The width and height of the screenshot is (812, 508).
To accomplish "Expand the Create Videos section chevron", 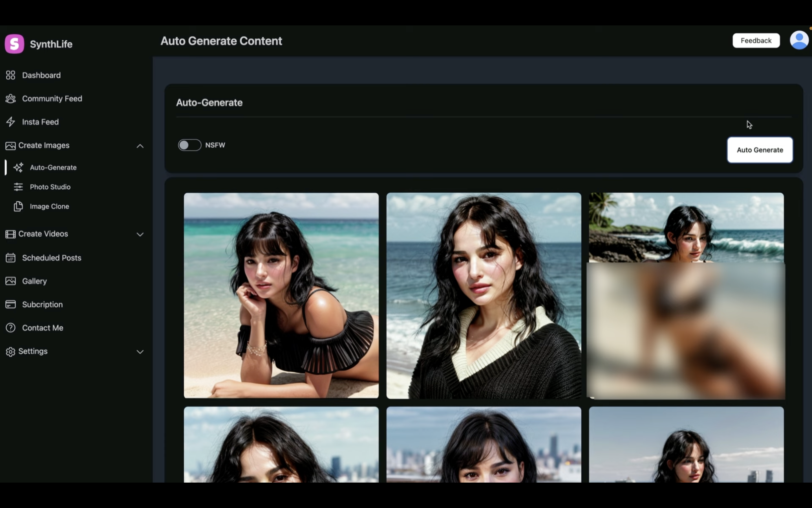I will [140, 235].
